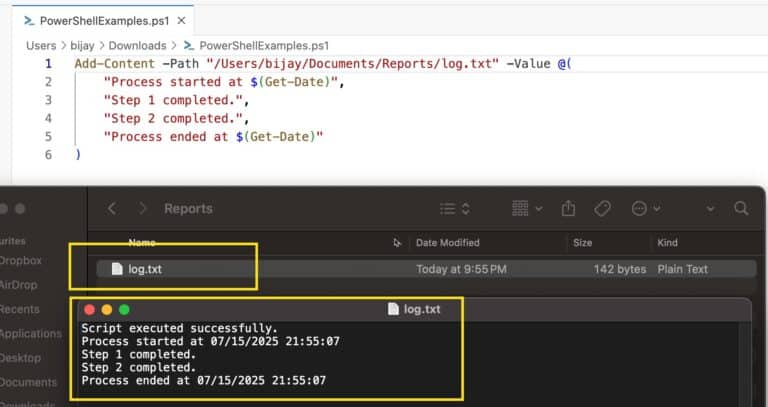Viewport: 768px width, 407px height.
Task: Sort Finder list by Size column
Action: [x=582, y=242]
